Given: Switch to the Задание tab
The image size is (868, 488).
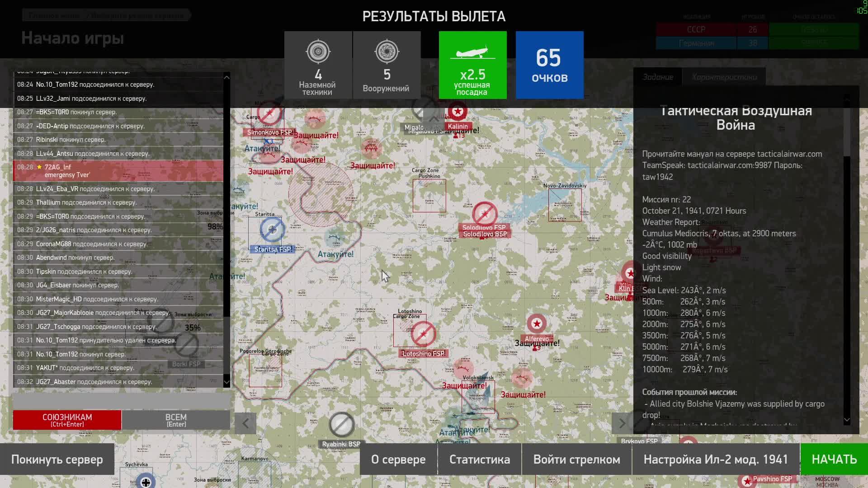Looking at the screenshot, I should pos(658,77).
